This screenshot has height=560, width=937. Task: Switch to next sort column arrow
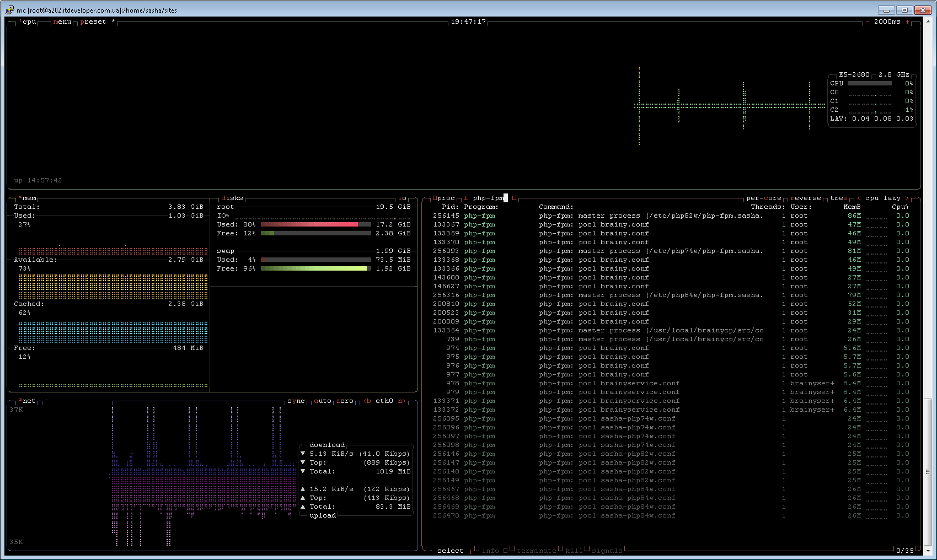(907, 198)
